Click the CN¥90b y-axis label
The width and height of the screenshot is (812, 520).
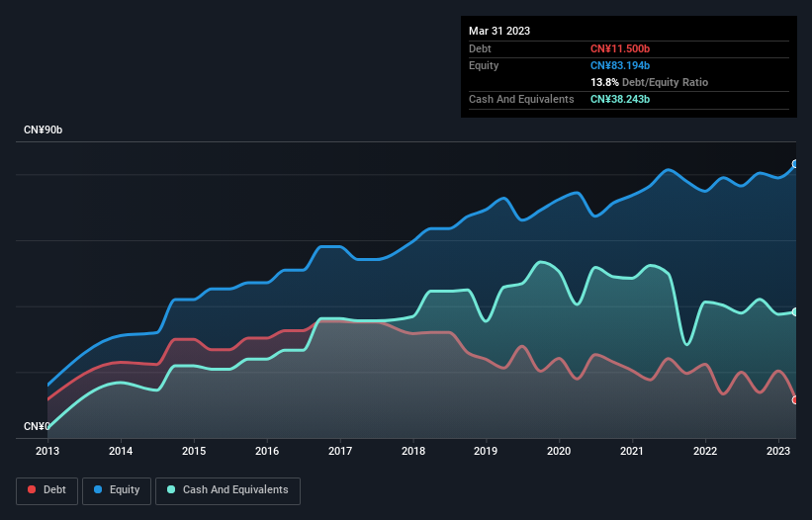[43, 130]
